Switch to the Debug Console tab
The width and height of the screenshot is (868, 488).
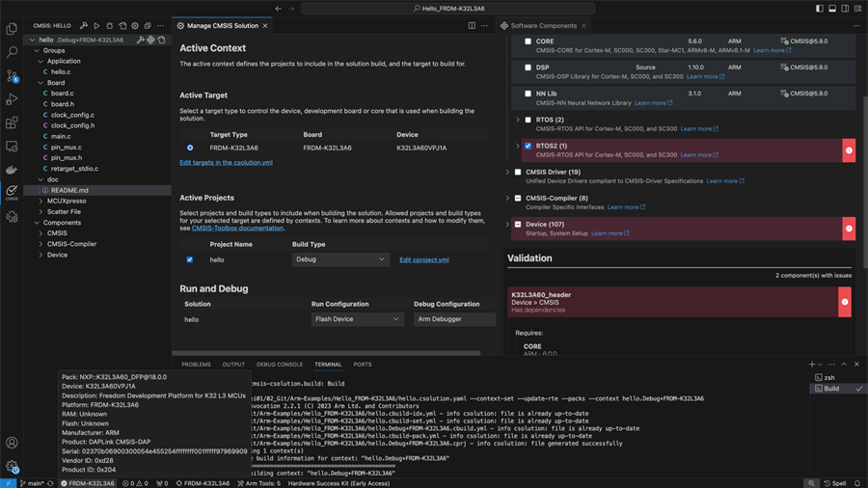[280, 365]
